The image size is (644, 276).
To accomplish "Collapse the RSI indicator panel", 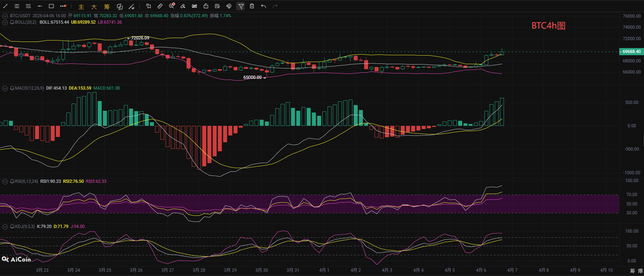I will click(5, 181).
